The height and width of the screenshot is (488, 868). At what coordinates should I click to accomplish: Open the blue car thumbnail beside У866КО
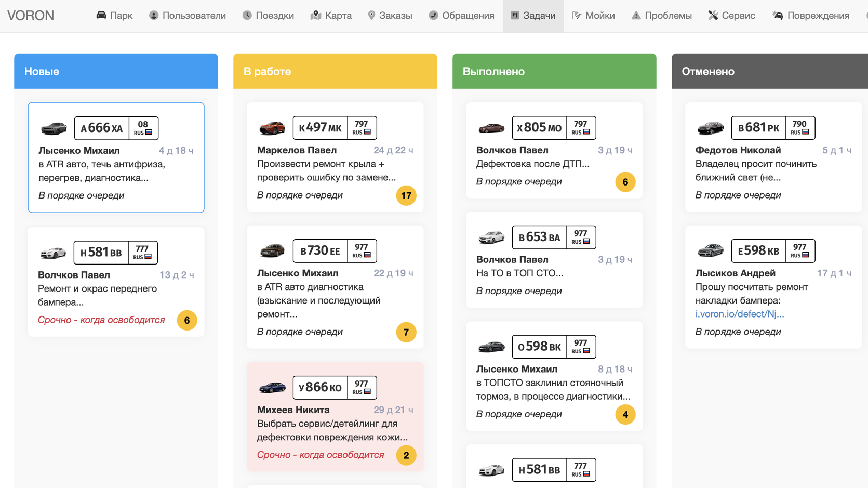click(272, 388)
